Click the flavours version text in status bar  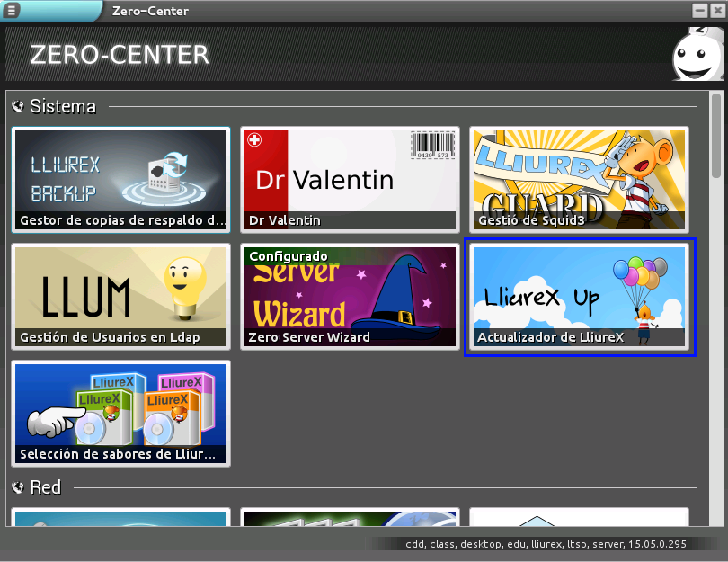(x=559, y=544)
